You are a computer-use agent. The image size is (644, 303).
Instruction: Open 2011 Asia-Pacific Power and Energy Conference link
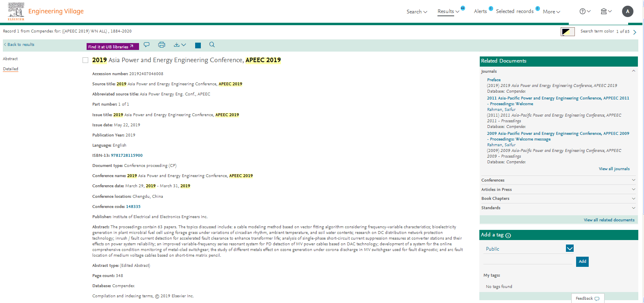pyautogui.click(x=558, y=101)
